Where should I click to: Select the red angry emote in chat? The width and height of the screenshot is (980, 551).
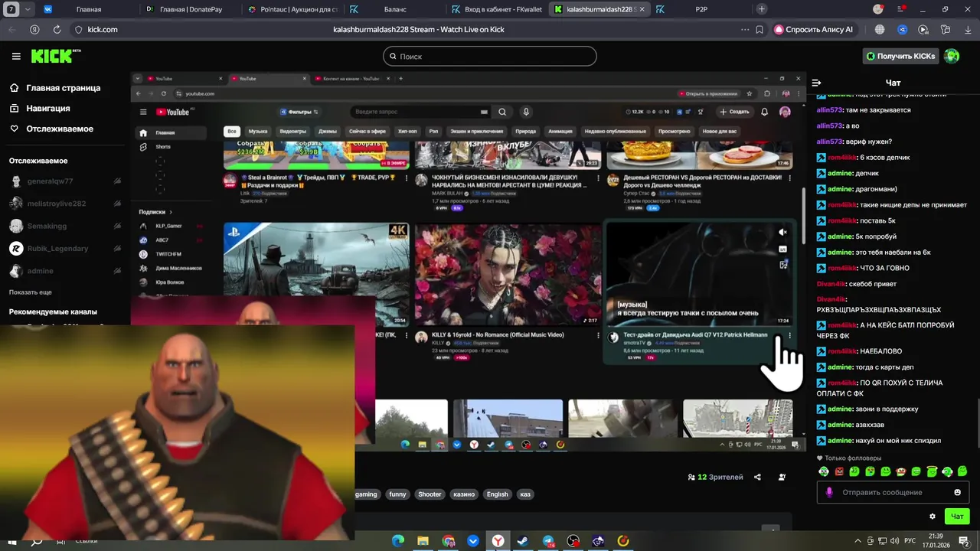(839, 471)
